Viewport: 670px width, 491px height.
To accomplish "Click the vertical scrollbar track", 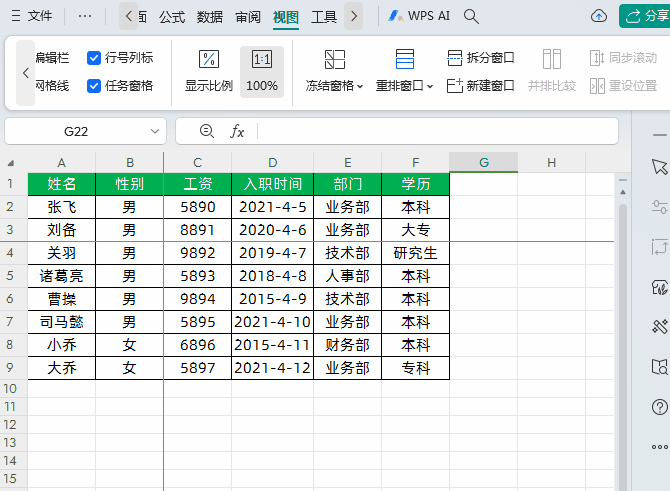I will (623, 346).
